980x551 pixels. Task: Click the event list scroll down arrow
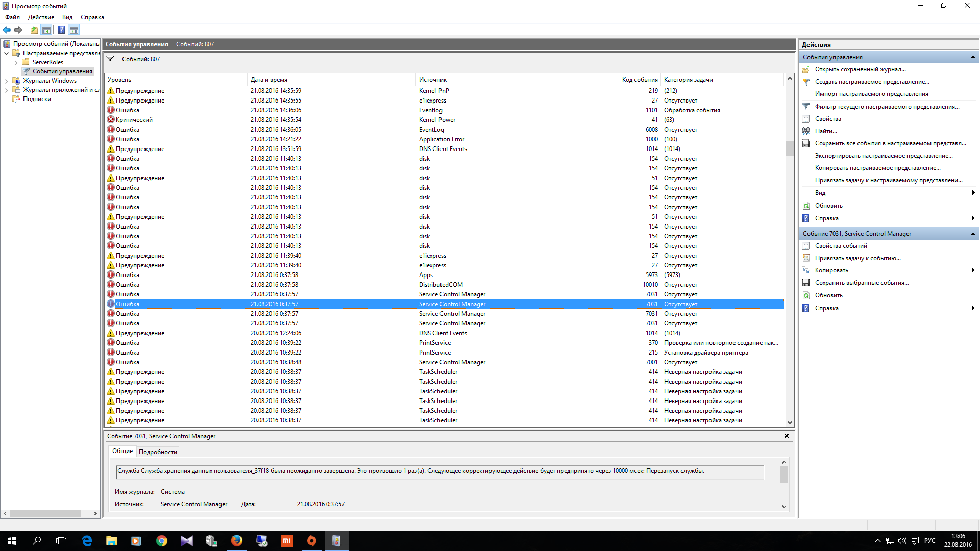[790, 422]
